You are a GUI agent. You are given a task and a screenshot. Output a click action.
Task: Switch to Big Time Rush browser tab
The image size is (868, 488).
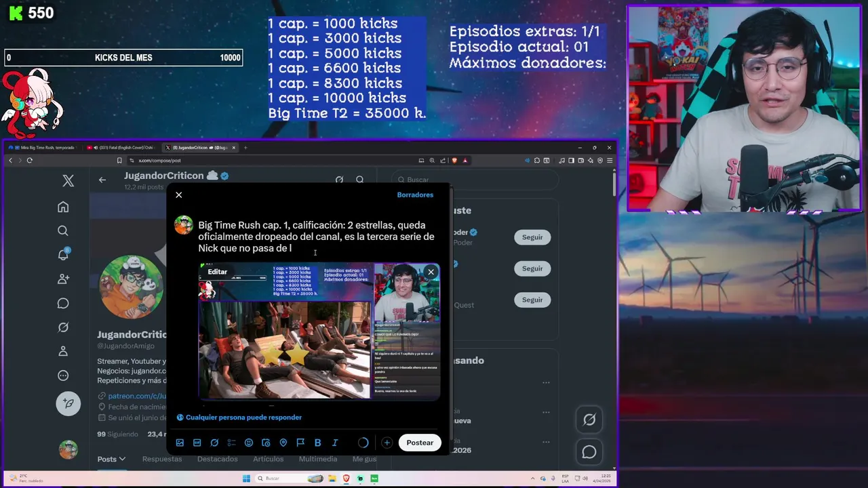pyautogui.click(x=45, y=148)
